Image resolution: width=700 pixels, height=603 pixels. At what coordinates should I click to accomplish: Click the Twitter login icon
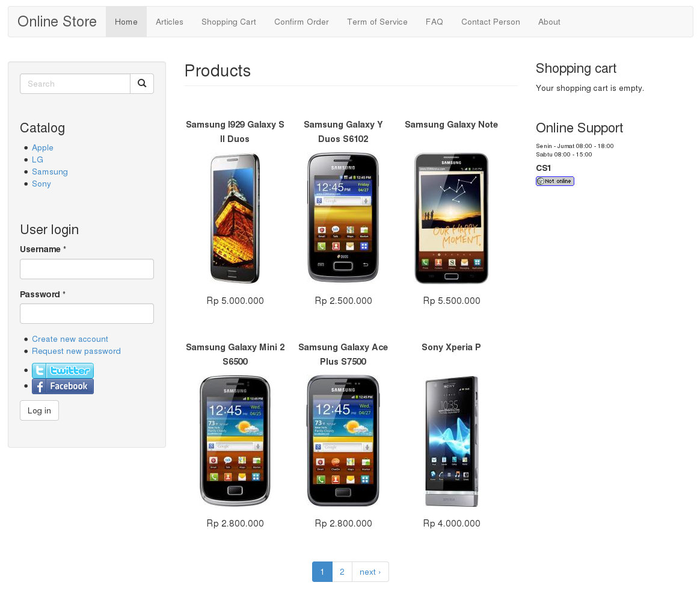coord(63,371)
